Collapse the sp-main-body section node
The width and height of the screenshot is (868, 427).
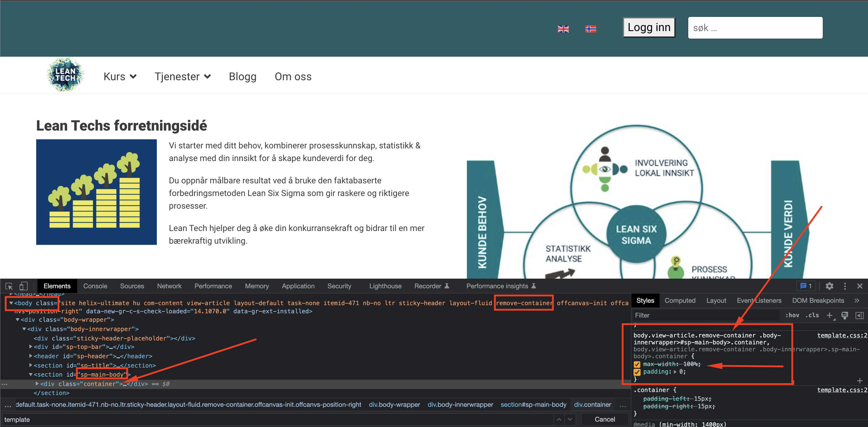[31, 375]
